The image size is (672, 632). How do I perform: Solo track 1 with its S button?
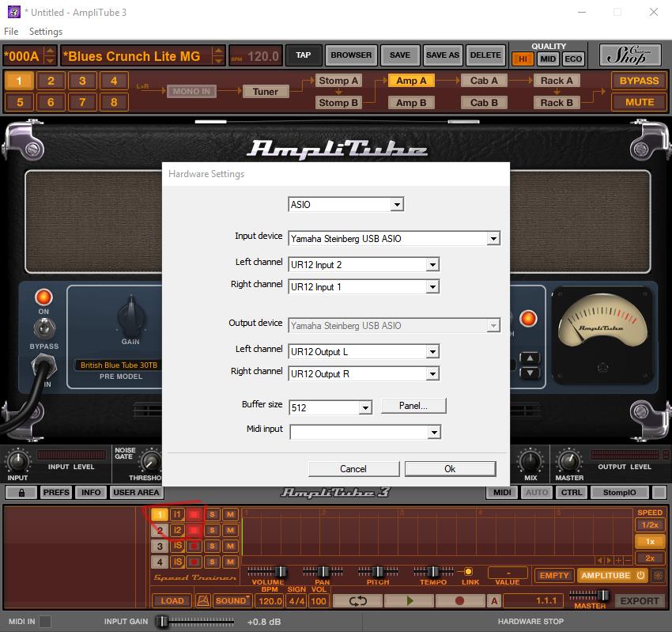pyautogui.click(x=212, y=514)
